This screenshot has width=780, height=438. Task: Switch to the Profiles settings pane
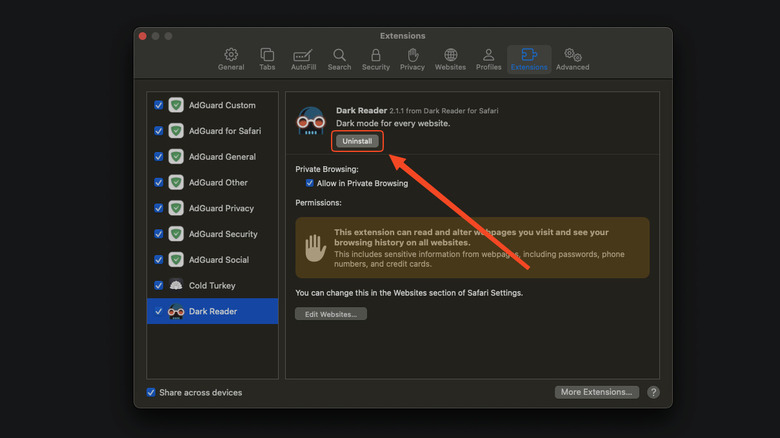pyautogui.click(x=488, y=59)
